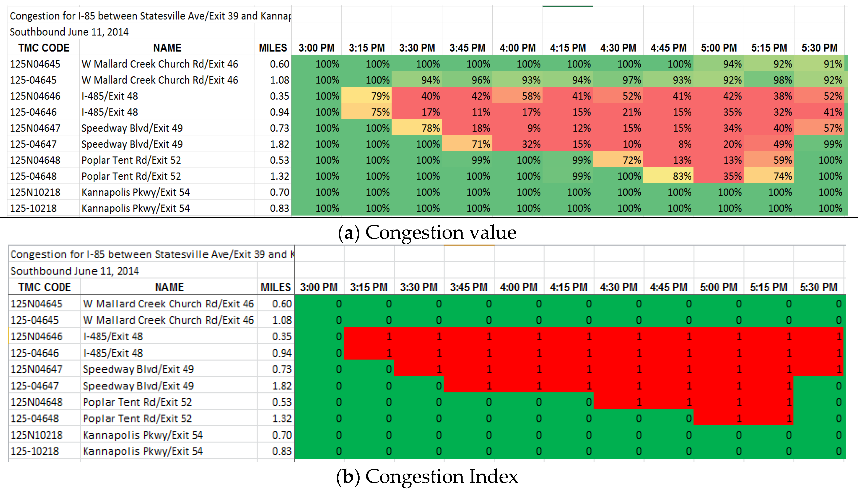Click TMC CODE header in the upper table

click(44, 48)
